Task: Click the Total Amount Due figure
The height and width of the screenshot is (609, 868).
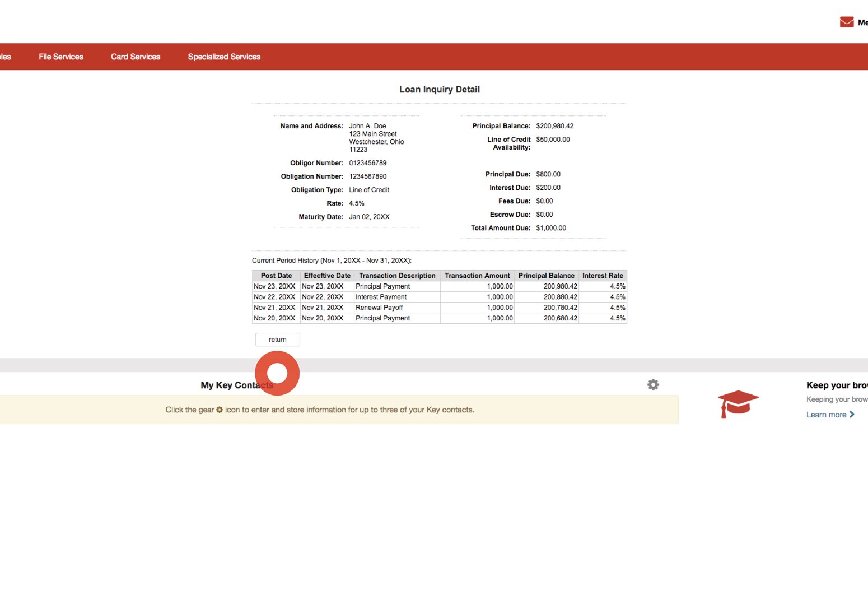Action: tap(551, 227)
